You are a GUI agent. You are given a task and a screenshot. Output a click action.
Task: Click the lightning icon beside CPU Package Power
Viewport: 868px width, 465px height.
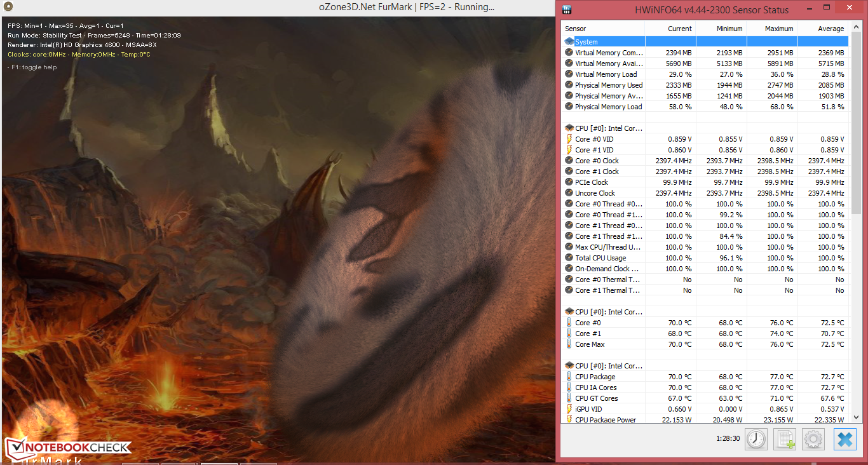(x=569, y=420)
